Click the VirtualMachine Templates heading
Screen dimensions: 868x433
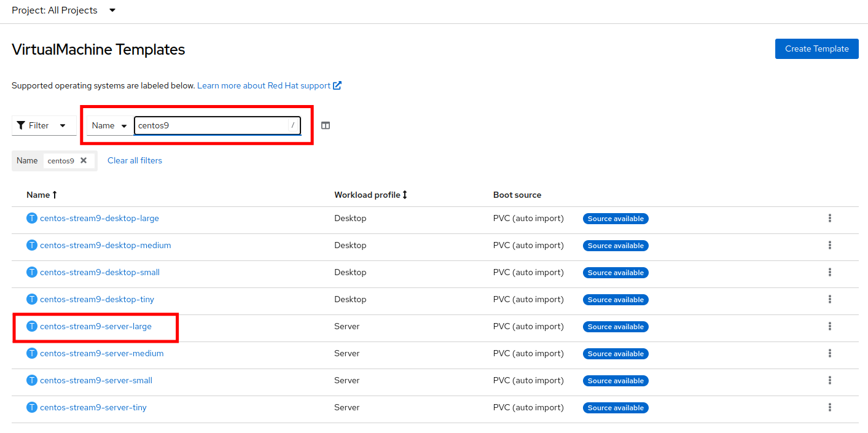[x=98, y=50]
